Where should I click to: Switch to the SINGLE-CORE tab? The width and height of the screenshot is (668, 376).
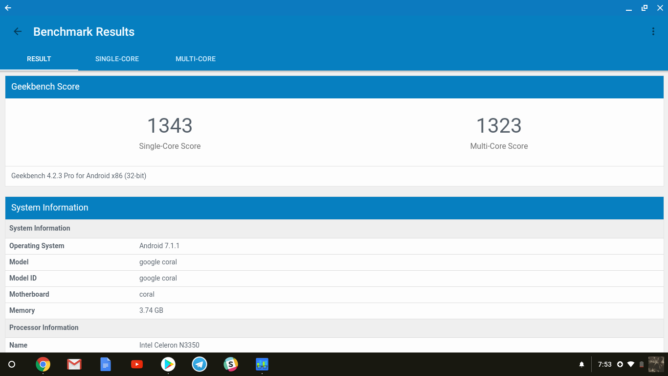pos(117,59)
